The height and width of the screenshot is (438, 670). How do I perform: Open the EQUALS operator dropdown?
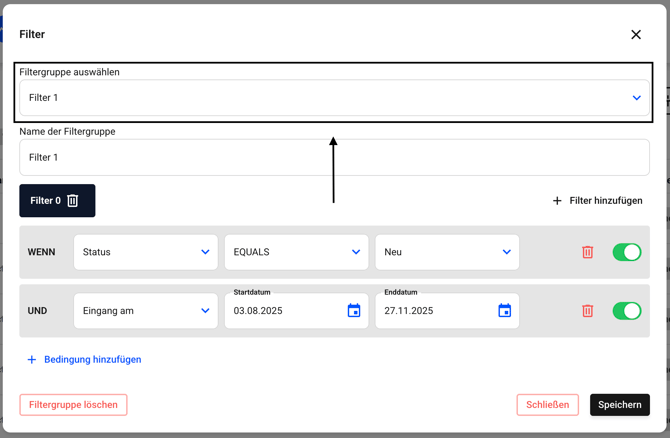296,252
